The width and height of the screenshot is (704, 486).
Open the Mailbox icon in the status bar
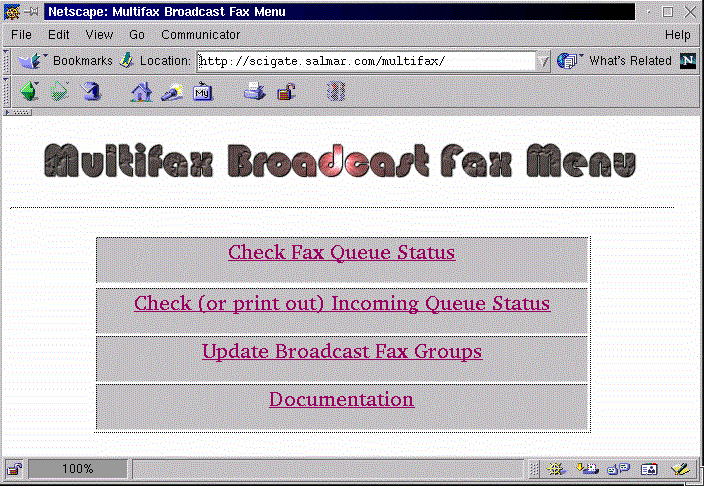587,469
